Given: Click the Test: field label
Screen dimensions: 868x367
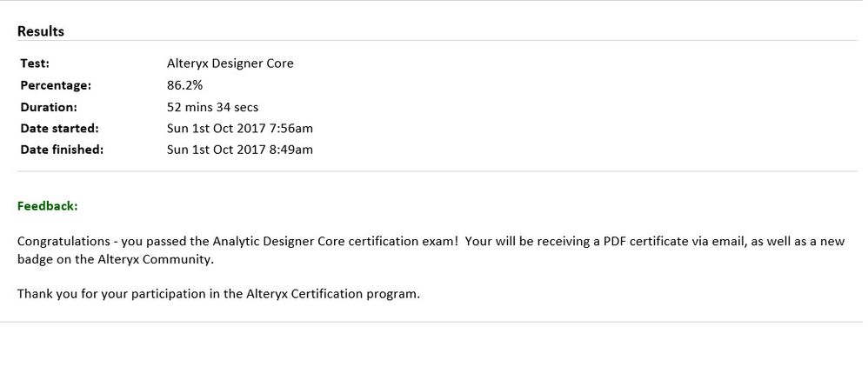Looking at the screenshot, I should point(35,63).
